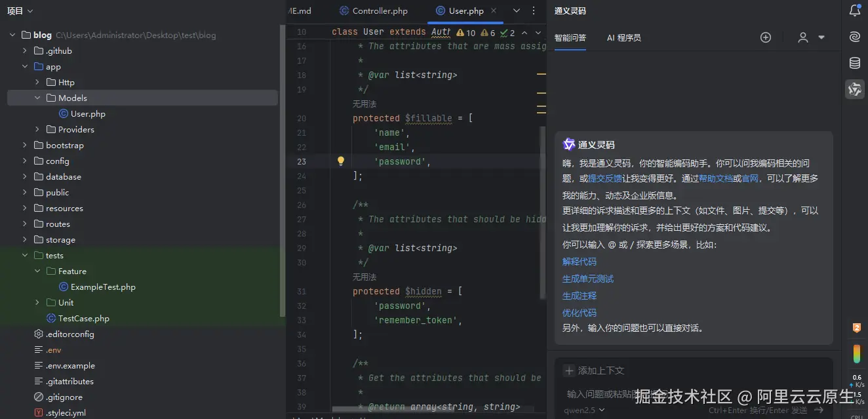This screenshot has width=868, height=419.
Task: Click the 6 weak warnings indicator
Action: [x=488, y=33]
